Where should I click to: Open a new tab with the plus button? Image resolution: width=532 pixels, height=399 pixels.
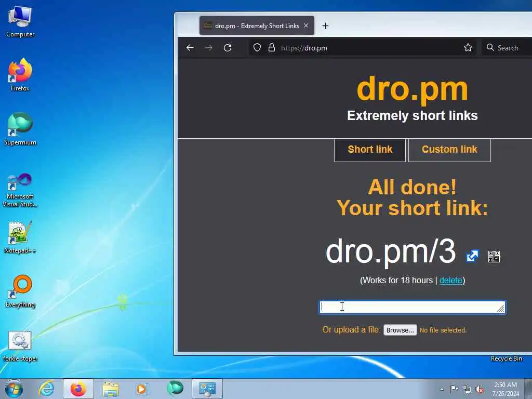325,26
